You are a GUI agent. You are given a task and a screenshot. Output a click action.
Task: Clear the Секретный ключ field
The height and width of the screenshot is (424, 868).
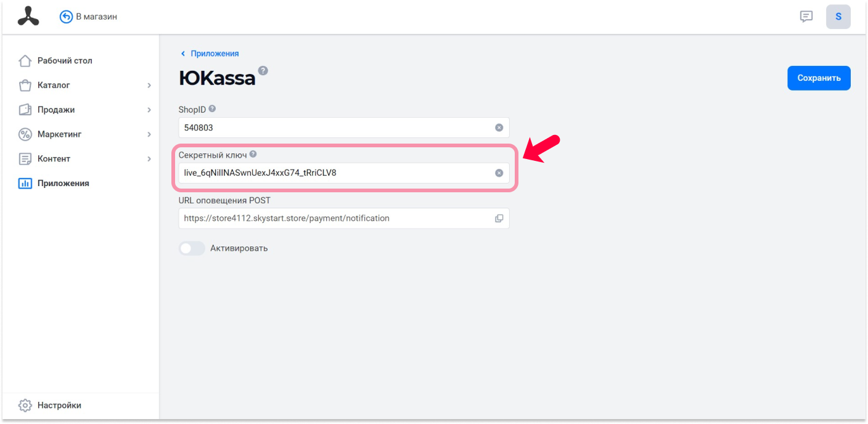tap(499, 173)
